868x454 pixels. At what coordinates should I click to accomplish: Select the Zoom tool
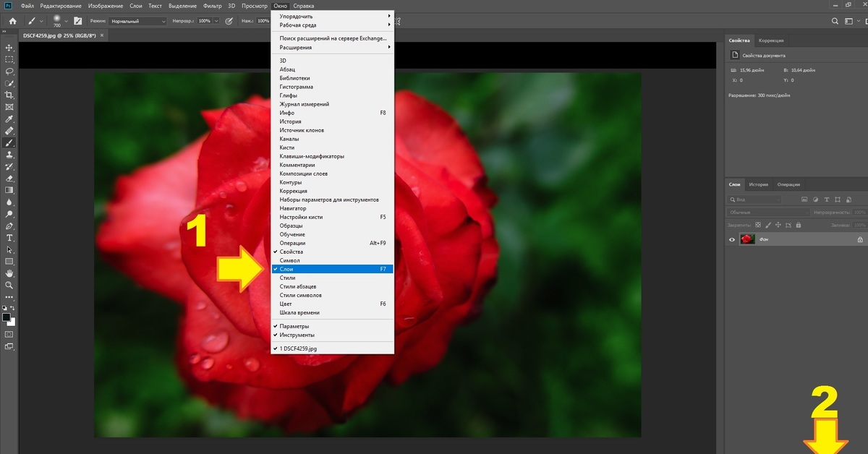(9, 285)
